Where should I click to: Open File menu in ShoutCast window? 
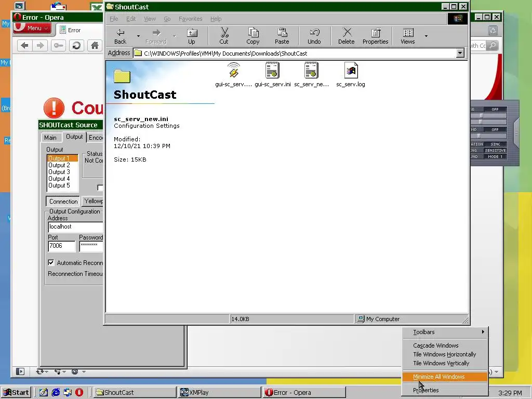(x=114, y=19)
